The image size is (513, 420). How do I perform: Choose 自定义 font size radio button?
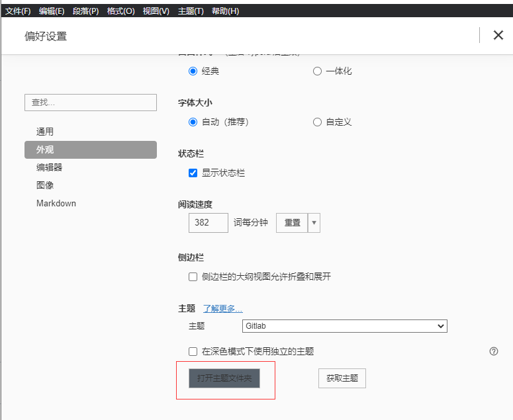click(317, 122)
